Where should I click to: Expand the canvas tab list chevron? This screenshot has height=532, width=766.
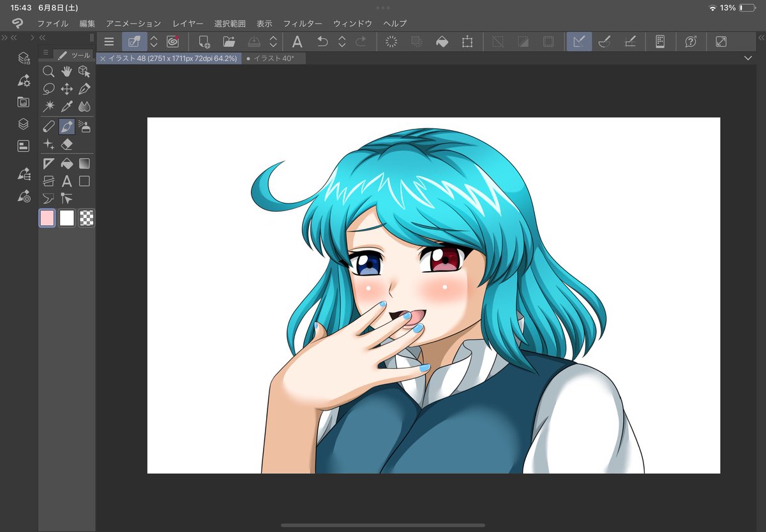coord(748,58)
